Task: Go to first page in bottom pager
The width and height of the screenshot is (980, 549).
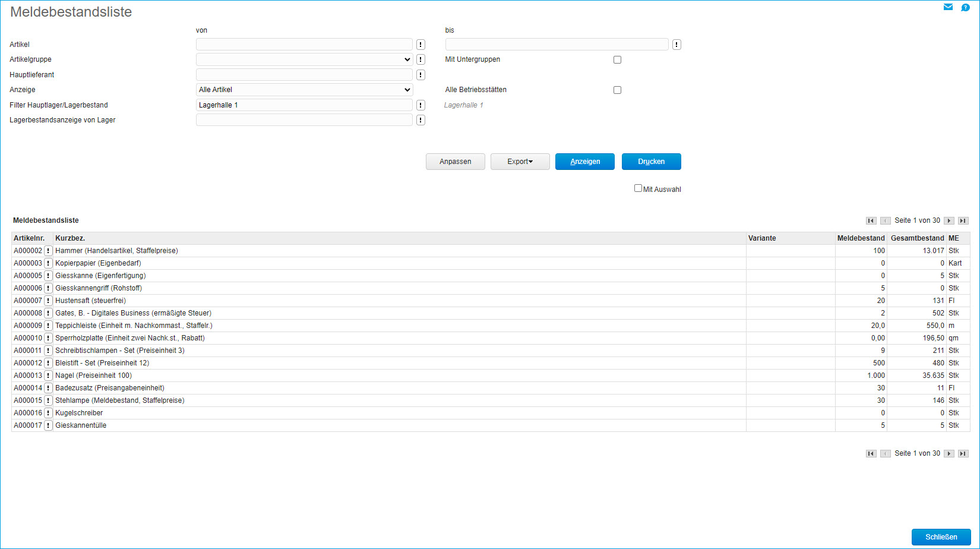Action: [871, 453]
